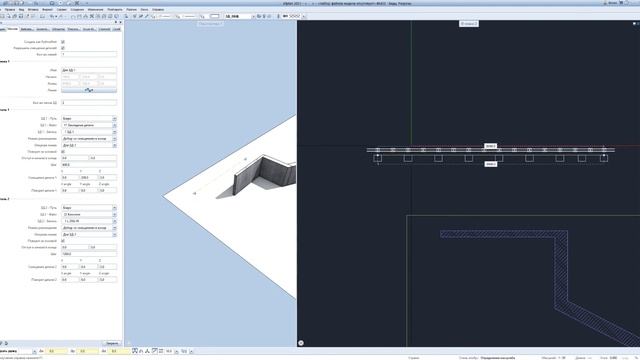This screenshot has height=360, width=640.
Task: Click the line name field 'Дет ЗД 1'
Action: click(x=89, y=70)
